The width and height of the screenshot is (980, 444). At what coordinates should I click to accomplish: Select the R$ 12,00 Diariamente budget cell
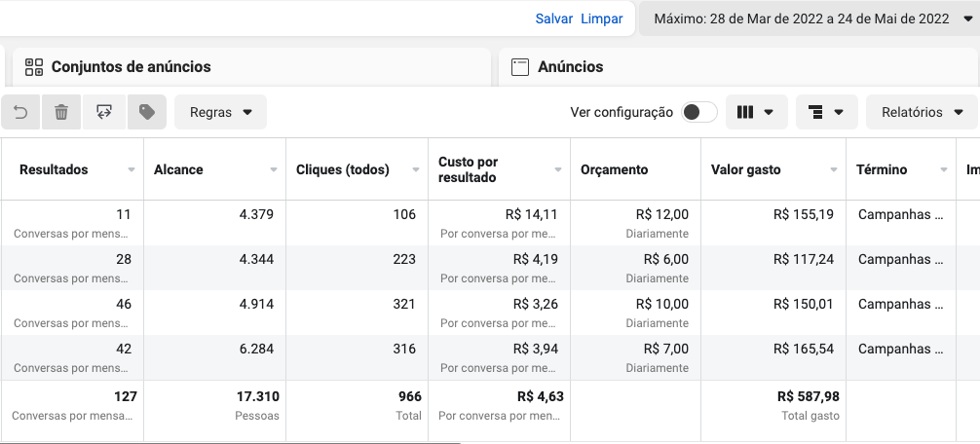[x=635, y=223]
